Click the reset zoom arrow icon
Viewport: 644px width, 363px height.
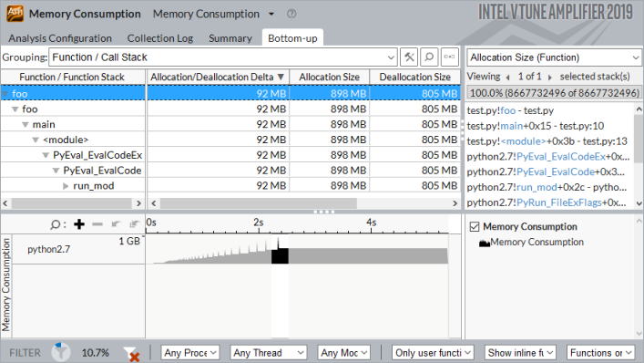pyautogui.click(x=134, y=224)
